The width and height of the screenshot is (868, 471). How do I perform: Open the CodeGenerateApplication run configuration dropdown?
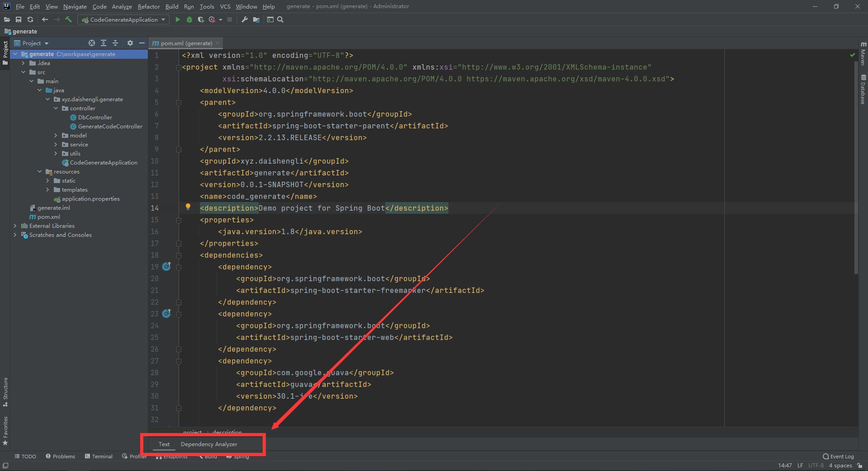tap(124, 19)
